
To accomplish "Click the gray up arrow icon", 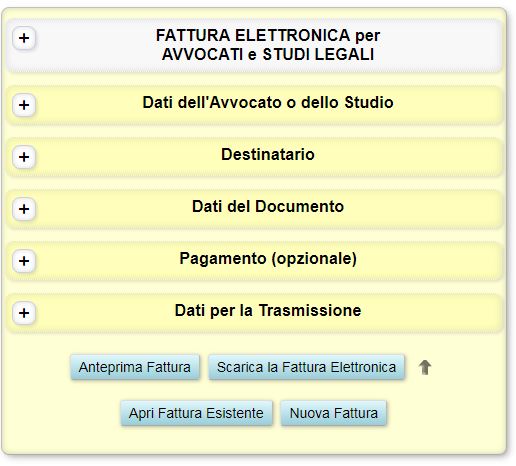I will pyautogui.click(x=425, y=367).
